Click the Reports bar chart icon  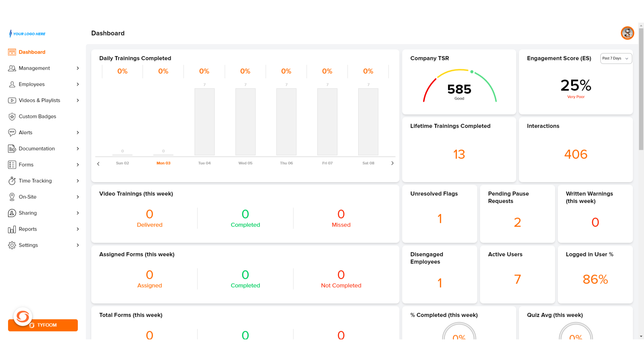pos(12,229)
